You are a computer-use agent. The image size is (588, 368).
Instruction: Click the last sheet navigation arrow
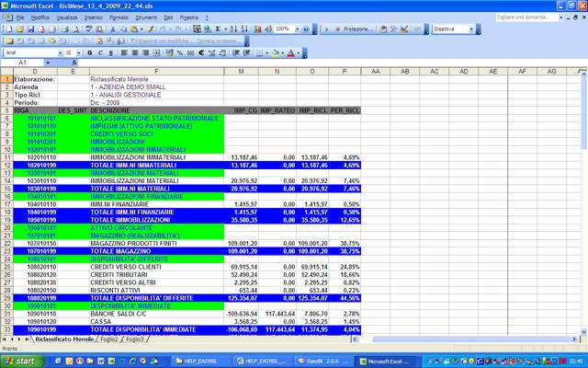tap(27, 339)
